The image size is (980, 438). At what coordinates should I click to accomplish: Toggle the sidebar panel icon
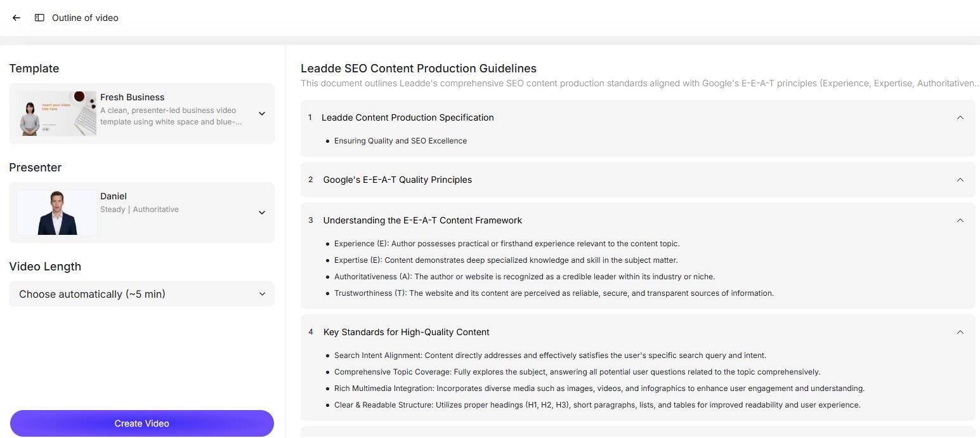[x=39, y=18]
